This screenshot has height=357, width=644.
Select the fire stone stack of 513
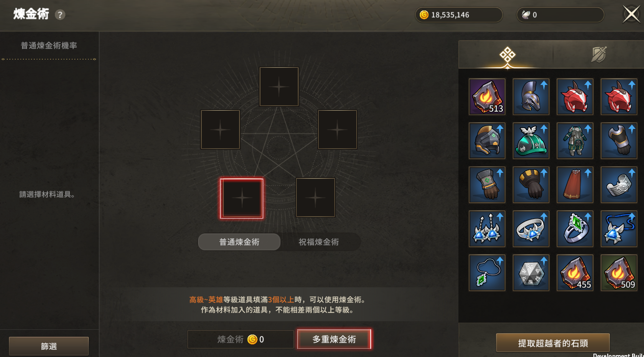pos(487,97)
